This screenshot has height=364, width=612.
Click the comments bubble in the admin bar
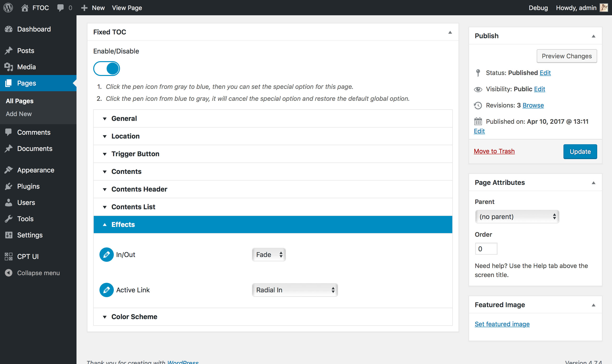[x=61, y=8]
